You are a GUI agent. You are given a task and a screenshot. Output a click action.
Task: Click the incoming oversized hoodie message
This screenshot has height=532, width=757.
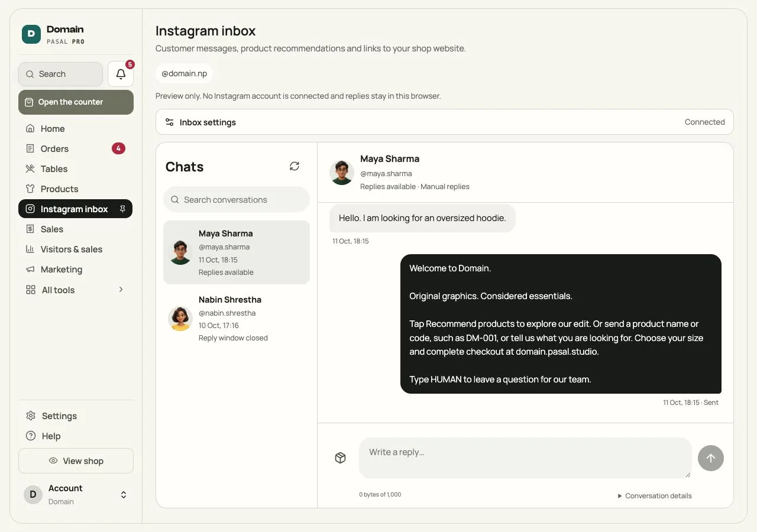[x=422, y=218]
